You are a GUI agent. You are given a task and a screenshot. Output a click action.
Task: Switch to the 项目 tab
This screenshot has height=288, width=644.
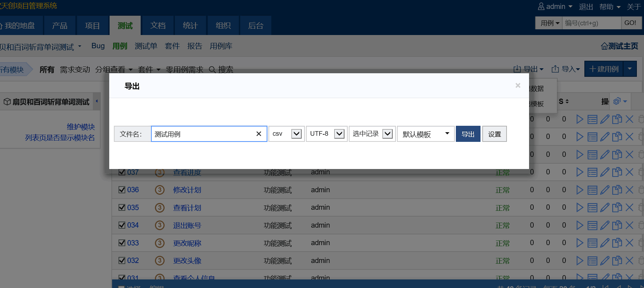(92, 25)
